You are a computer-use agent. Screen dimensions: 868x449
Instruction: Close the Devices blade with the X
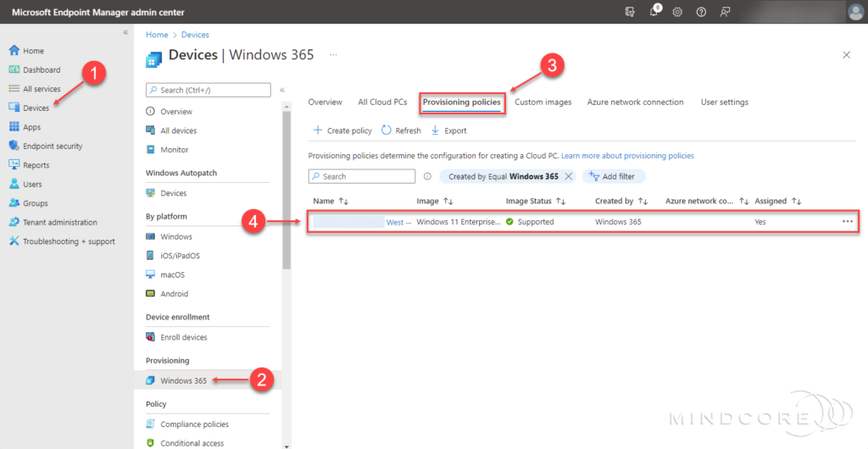tap(847, 55)
